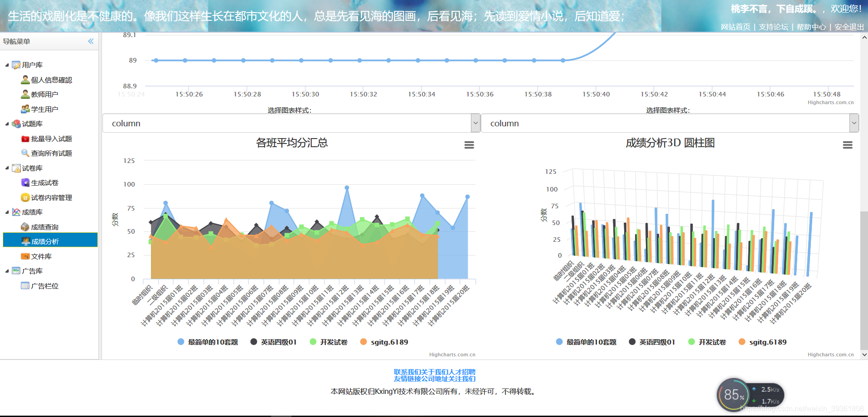
Task: Click 安全退出 to log out
Action: pyautogui.click(x=849, y=27)
